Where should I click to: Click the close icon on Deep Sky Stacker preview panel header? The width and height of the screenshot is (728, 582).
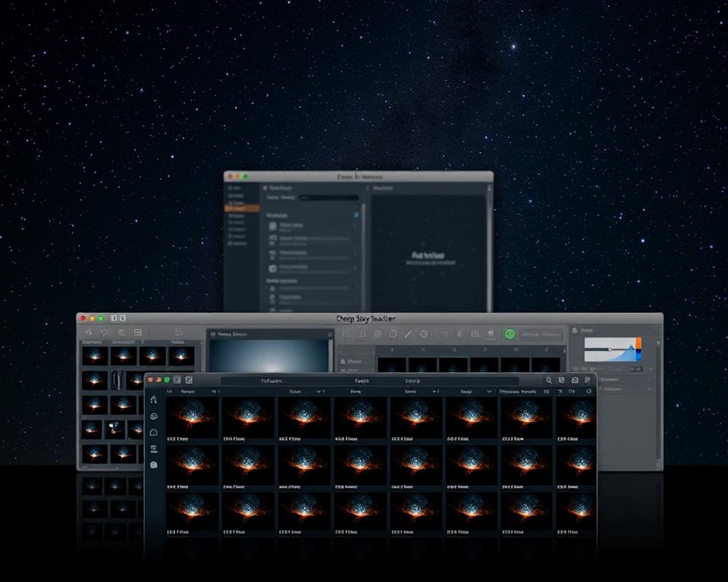330,334
